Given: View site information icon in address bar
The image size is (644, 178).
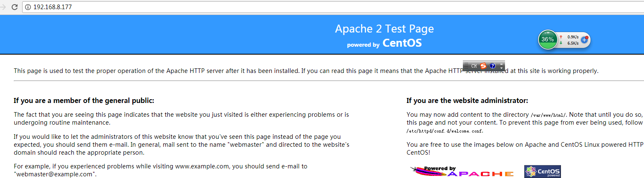Looking at the screenshot, I should click(x=28, y=7).
